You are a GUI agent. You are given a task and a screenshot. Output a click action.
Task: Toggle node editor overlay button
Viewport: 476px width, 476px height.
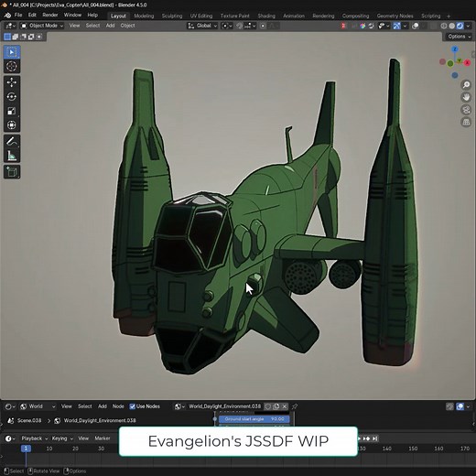(x=460, y=406)
